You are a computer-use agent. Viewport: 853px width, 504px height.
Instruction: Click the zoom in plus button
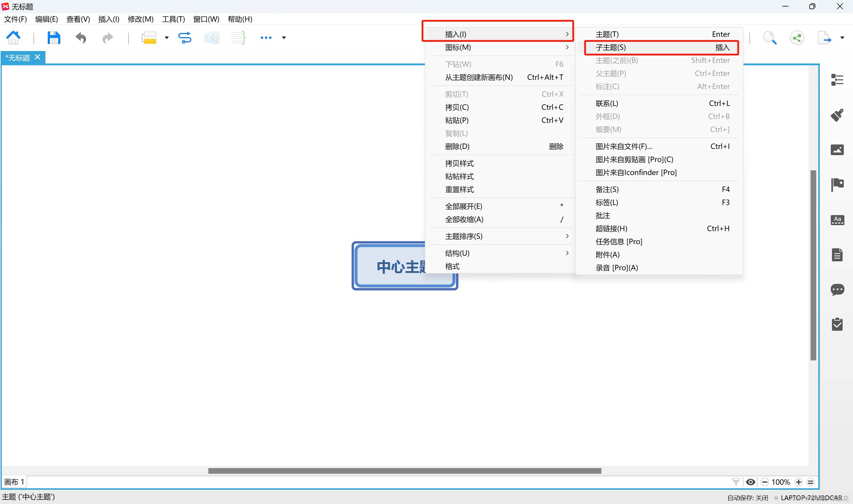tap(799, 482)
